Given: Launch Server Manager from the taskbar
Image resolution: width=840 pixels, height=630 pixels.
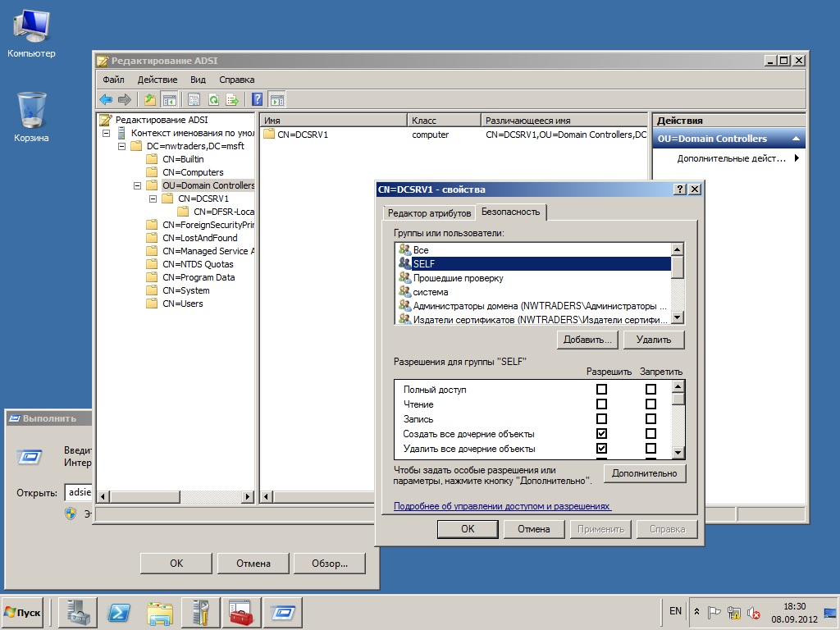Looking at the screenshot, I should (78, 612).
